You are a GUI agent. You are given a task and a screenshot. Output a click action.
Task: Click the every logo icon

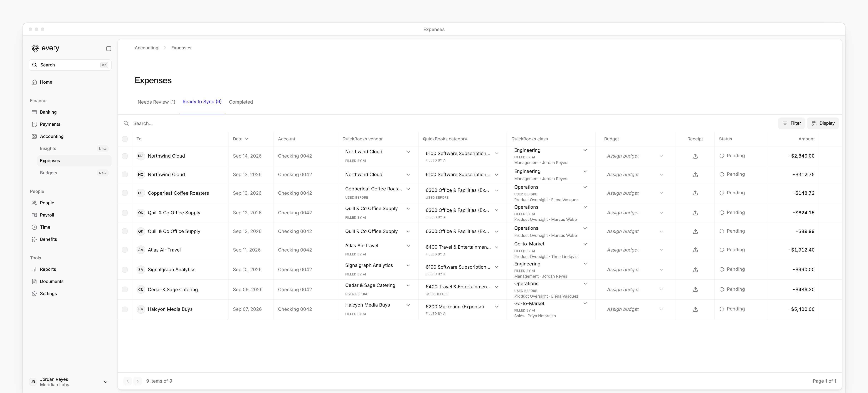click(35, 48)
